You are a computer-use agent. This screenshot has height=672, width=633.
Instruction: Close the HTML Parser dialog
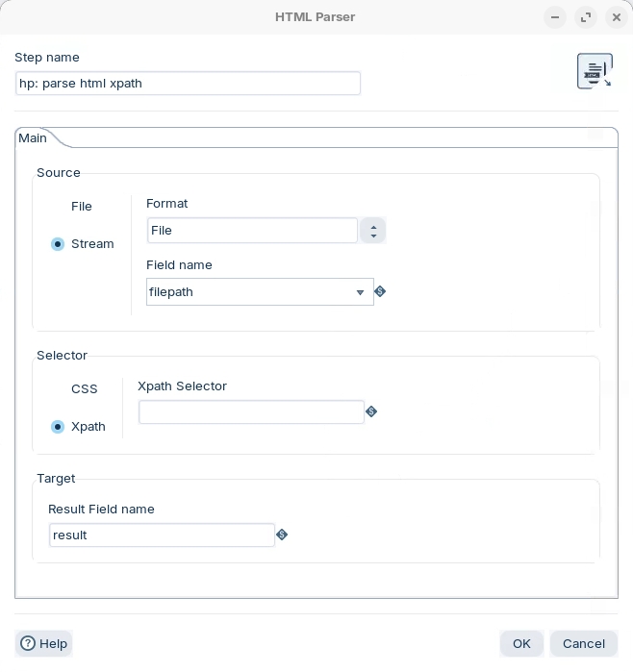coord(617,17)
